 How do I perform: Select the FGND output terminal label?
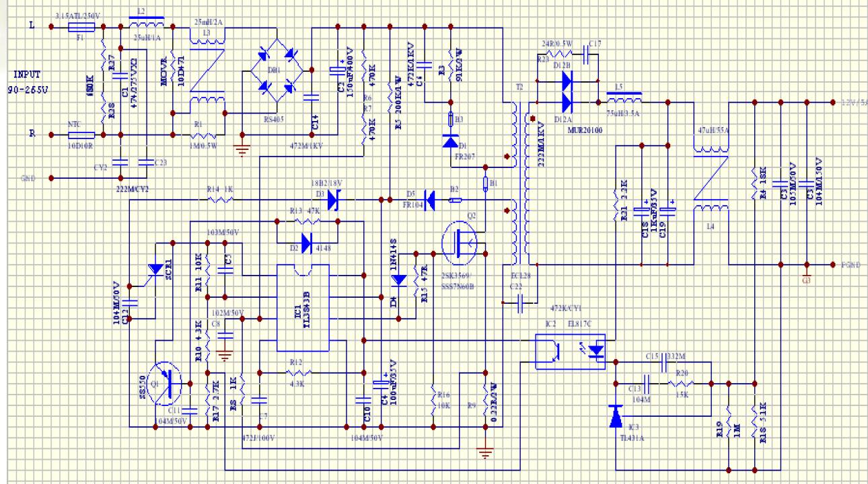[x=851, y=264]
